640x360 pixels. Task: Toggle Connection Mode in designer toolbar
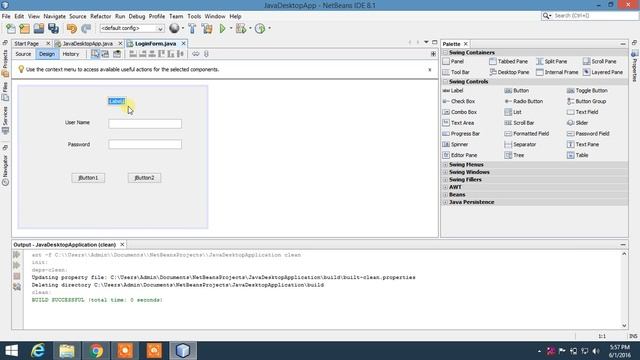click(105, 54)
